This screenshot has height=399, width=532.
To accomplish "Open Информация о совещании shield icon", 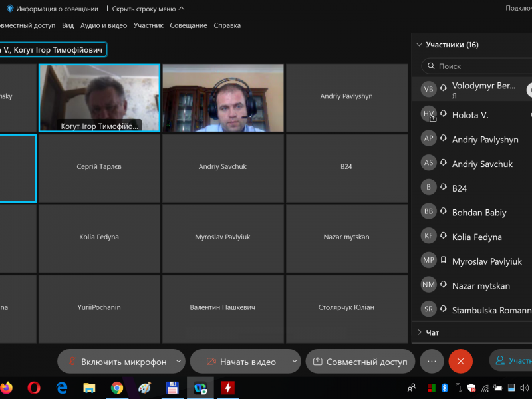I will coord(9,9).
